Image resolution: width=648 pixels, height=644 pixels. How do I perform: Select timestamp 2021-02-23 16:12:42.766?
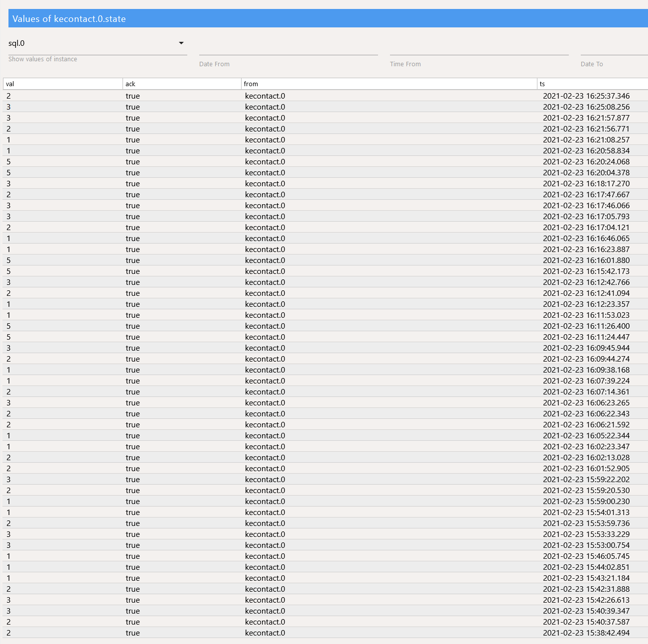(586, 282)
